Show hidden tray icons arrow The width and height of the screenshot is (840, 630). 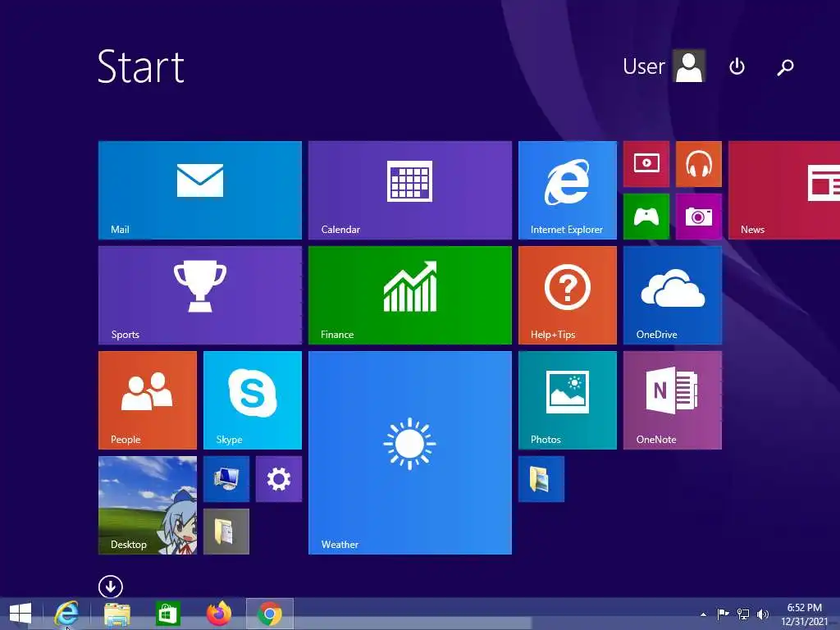[x=703, y=614]
